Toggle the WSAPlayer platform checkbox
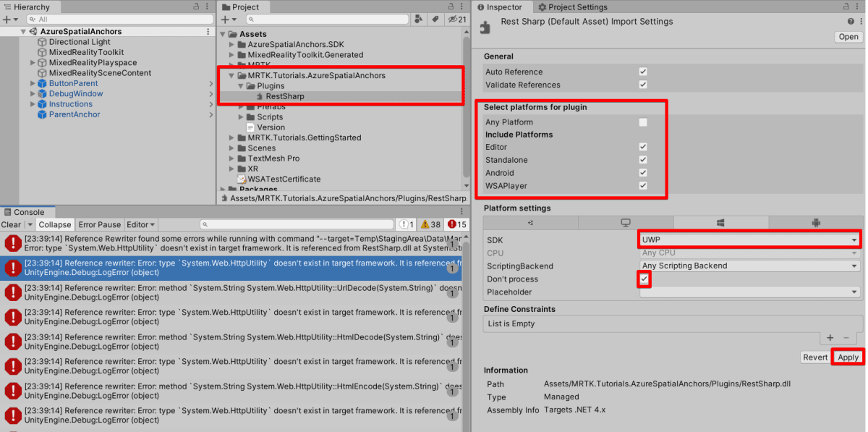Viewport: 868px width, 432px height. [643, 186]
